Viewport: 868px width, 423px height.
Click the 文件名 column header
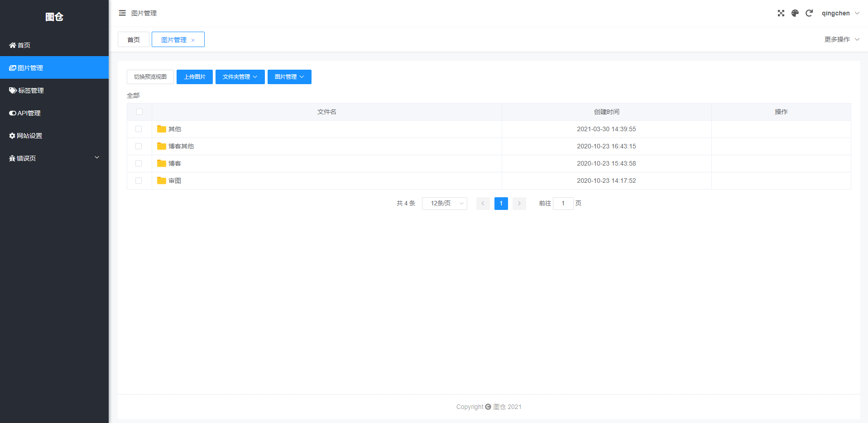[x=327, y=112]
